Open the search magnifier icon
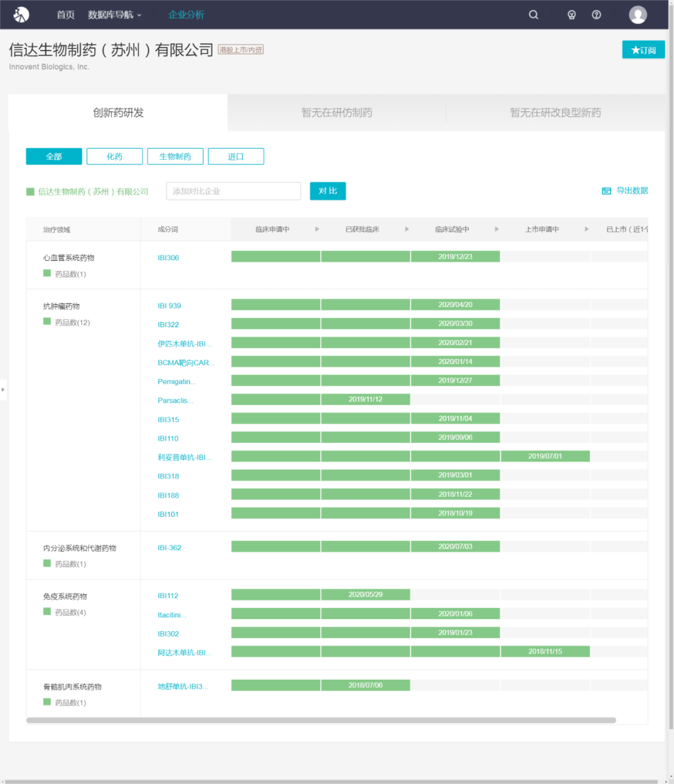This screenshot has height=784, width=674. pos(534,15)
